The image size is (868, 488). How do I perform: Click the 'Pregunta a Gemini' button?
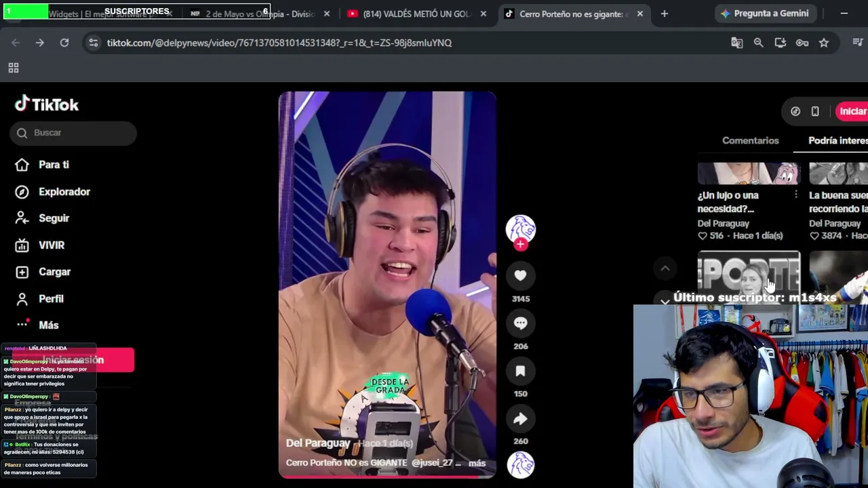click(764, 14)
